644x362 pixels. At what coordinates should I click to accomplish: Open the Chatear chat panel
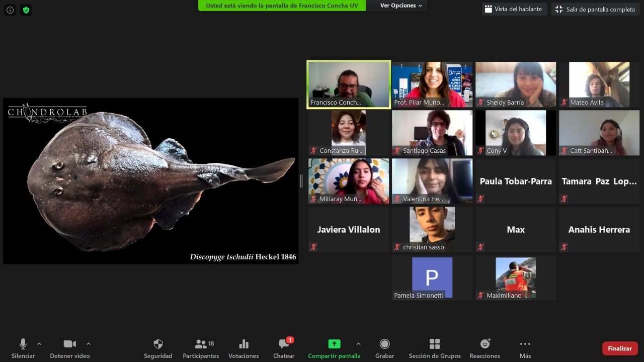[284, 344]
